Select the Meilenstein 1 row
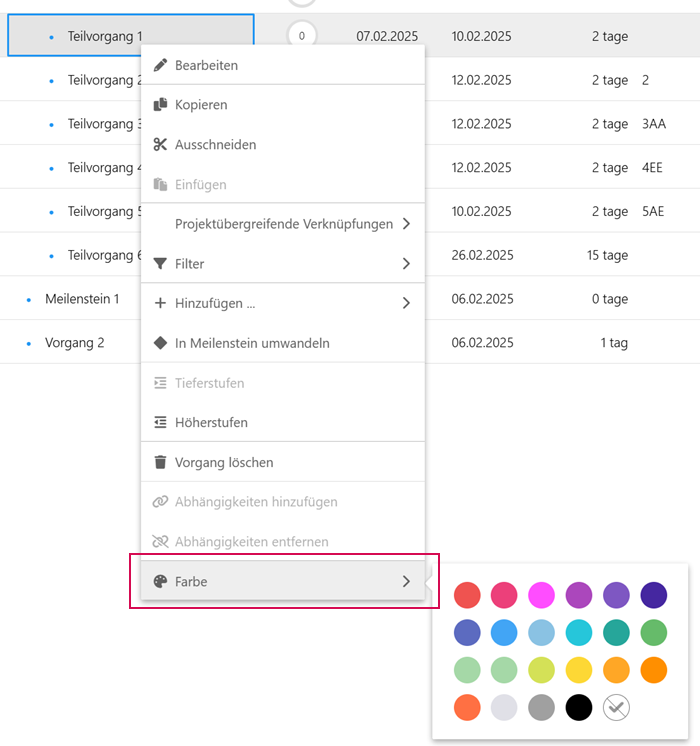Screen dimensions: 700x746 [x=82, y=299]
